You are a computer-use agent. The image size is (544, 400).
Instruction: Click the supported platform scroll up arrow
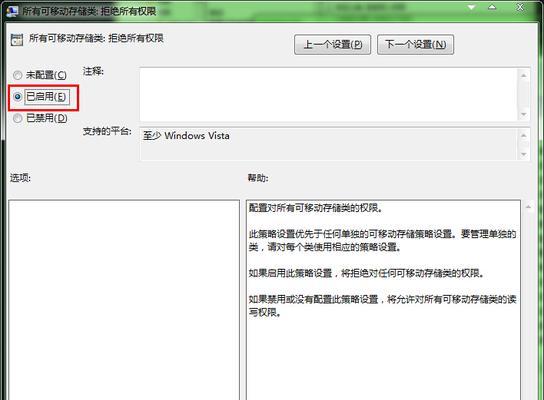point(524,136)
